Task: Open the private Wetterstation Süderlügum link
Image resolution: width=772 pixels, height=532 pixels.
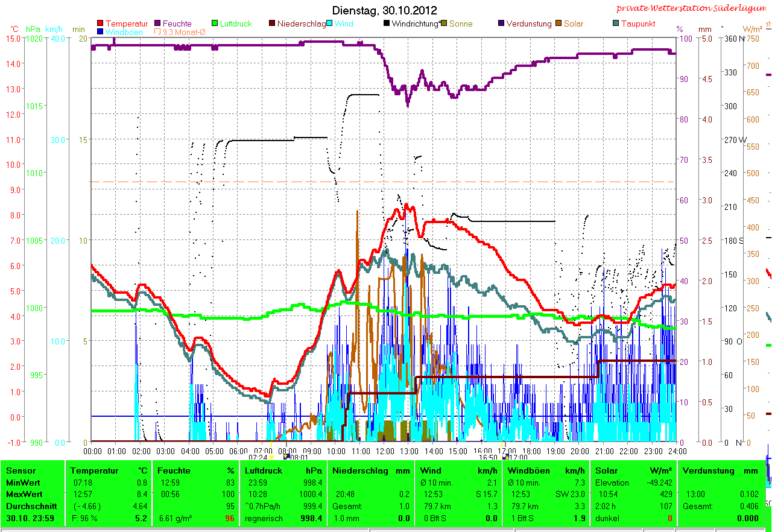Action: coord(693,8)
